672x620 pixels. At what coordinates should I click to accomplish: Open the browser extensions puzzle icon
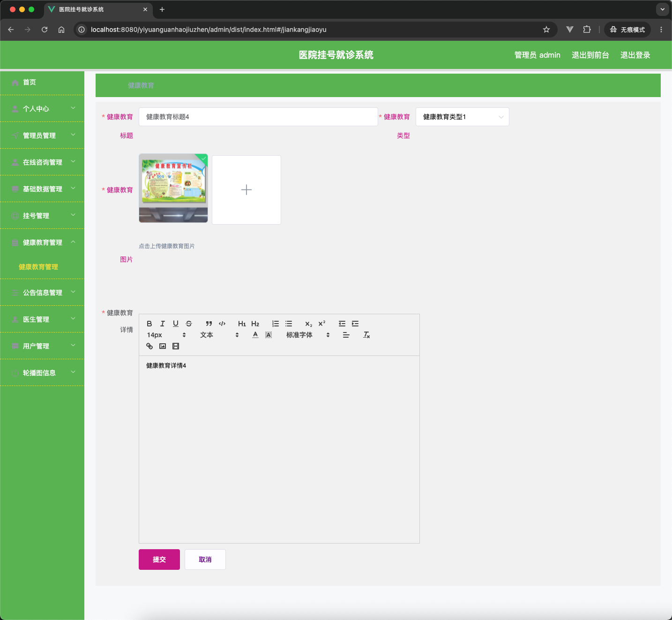pos(587,30)
